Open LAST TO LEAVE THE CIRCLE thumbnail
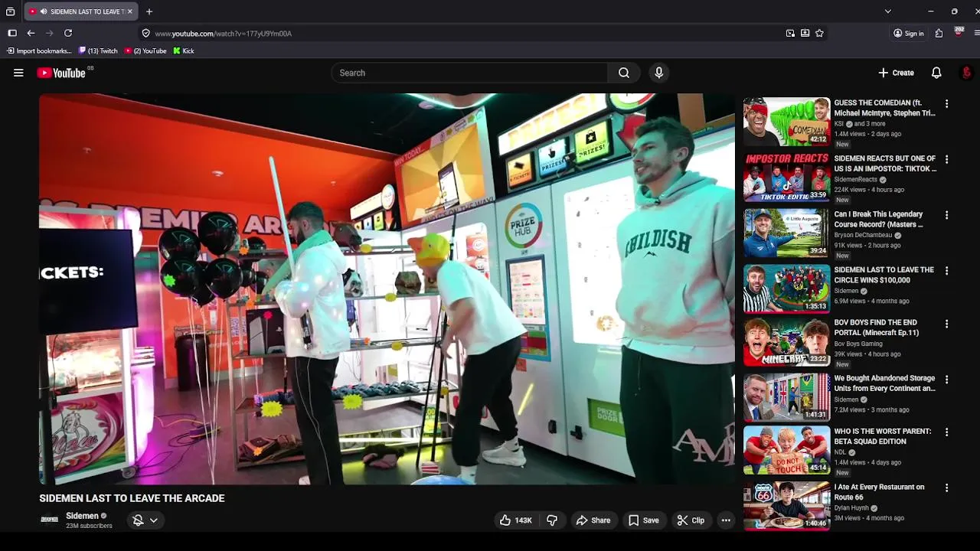 coord(786,289)
